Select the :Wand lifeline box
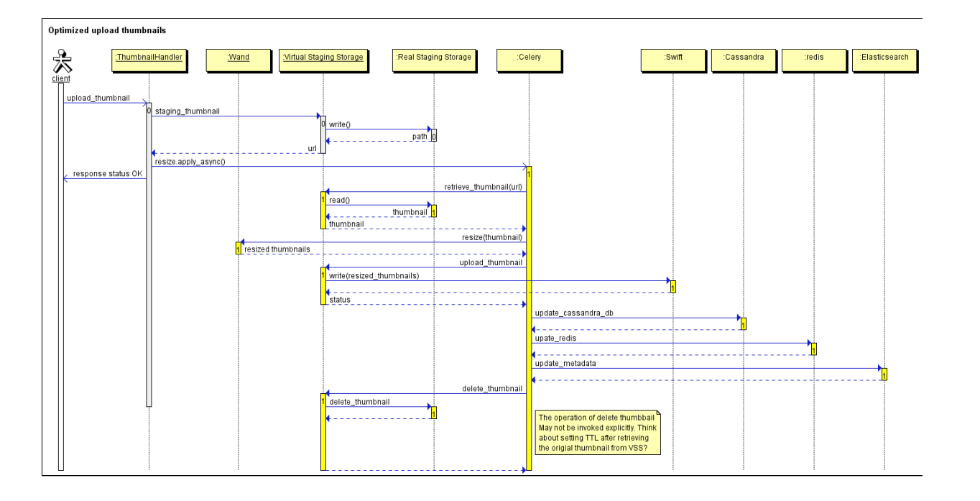This screenshot has width=980, height=501. [x=239, y=57]
